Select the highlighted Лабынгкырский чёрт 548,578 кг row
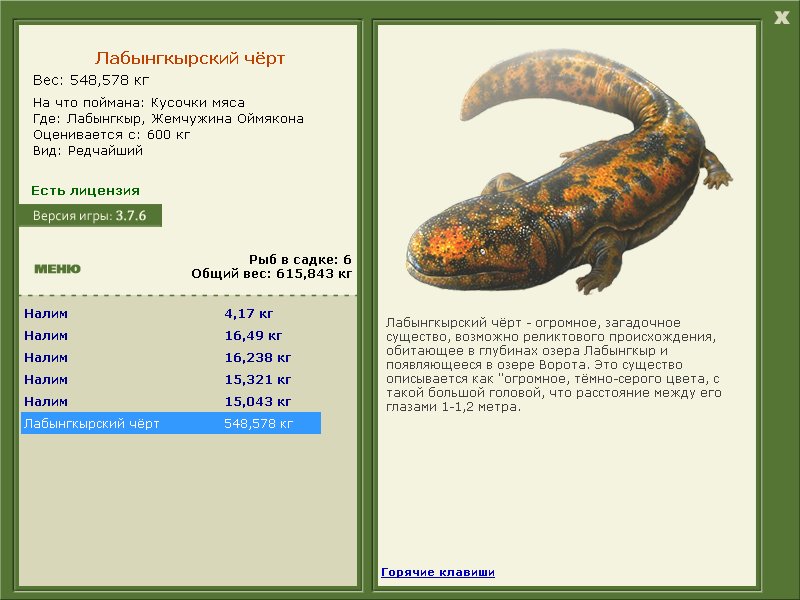 tap(171, 423)
